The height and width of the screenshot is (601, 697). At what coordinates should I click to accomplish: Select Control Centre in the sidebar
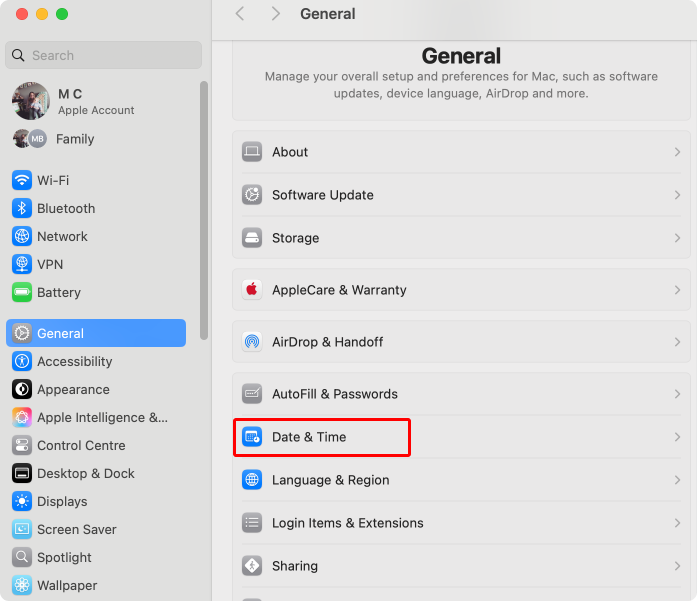[x=96, y=445]
